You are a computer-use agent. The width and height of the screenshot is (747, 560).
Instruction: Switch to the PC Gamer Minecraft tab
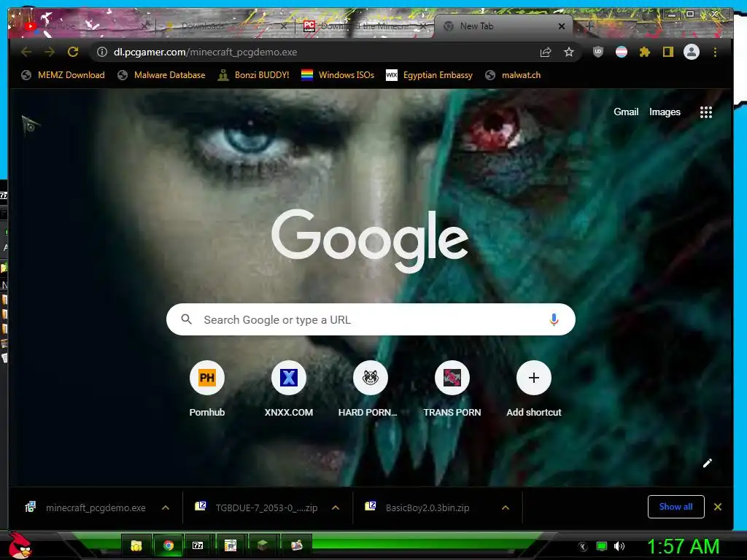(x=365, y=26)
